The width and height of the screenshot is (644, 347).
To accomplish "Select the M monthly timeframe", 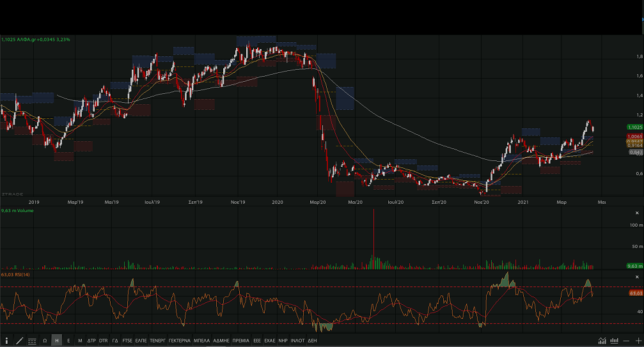I will pos(80,341).
